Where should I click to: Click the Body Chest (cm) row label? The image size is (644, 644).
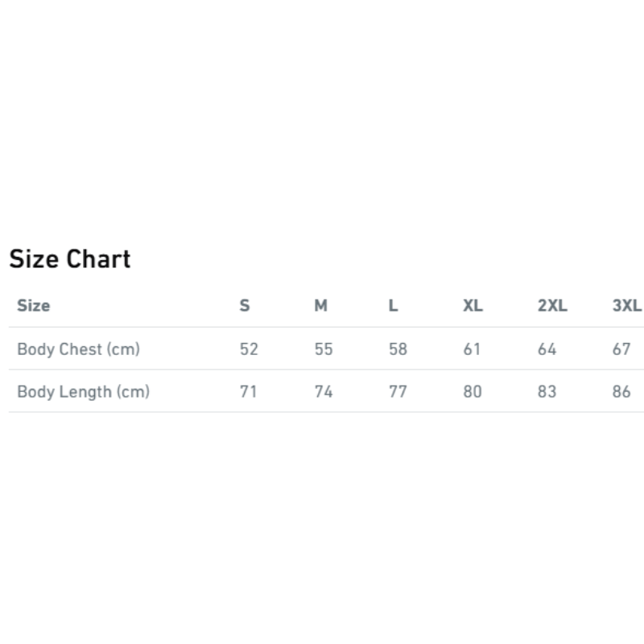(x=79, y=349)
